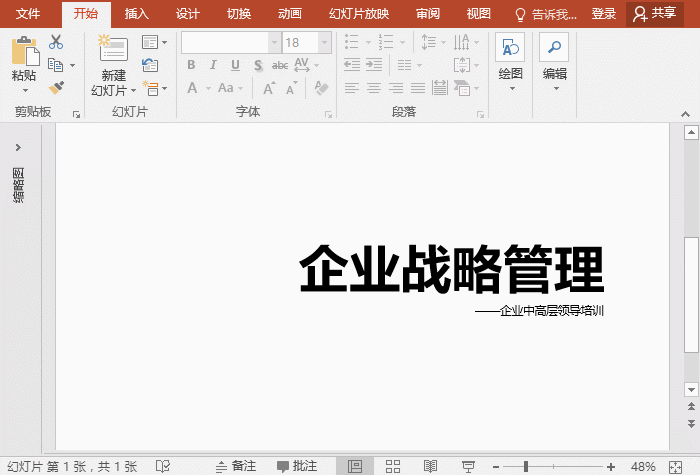Start slideshow from status bar icon

(468, 466)
